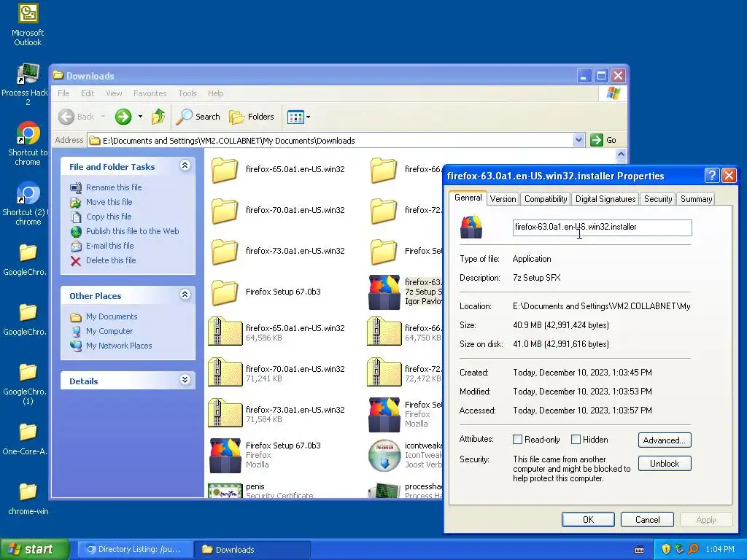The height and width of the screenshot is (560, 747).
Task: Switch to the Digital Signatures tab
Action: (x=605, y=199)
